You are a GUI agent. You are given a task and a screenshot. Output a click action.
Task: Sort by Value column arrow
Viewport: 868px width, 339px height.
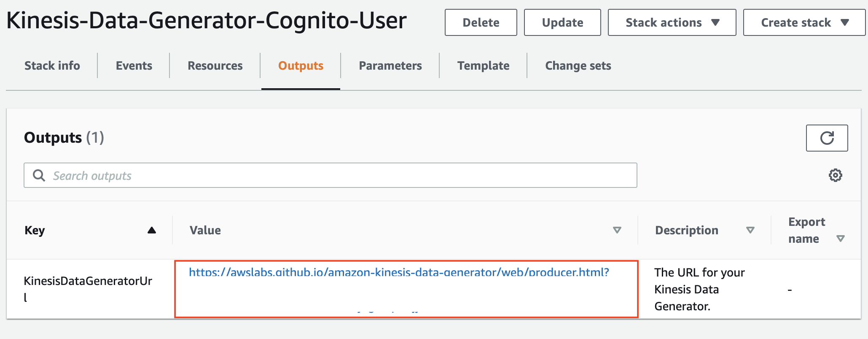click(x=617, y=230)
